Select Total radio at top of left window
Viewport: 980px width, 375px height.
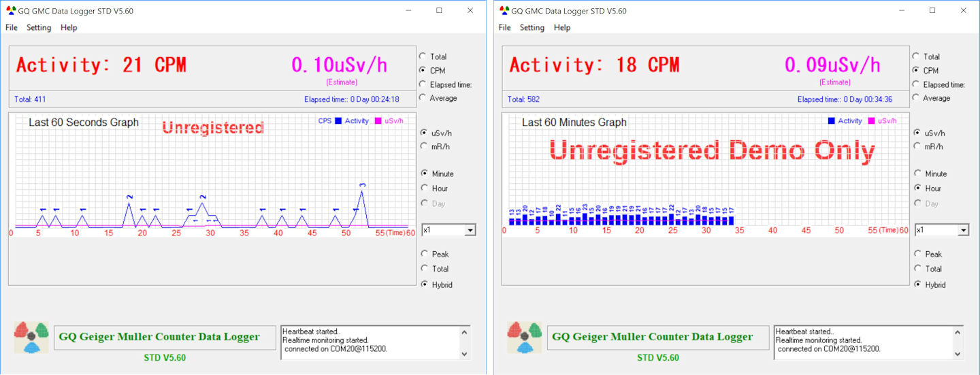[423, 56]
